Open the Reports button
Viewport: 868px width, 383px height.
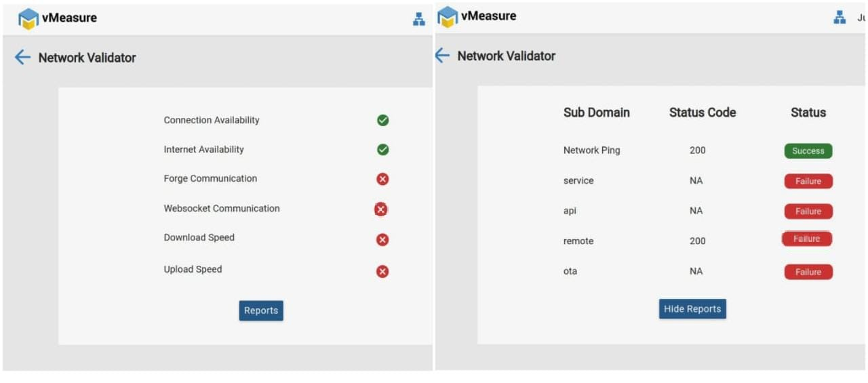click(x=261, y=310)
